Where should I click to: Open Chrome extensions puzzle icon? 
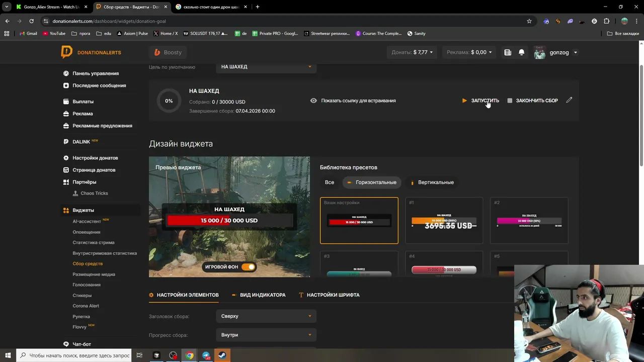pos(606,21)
